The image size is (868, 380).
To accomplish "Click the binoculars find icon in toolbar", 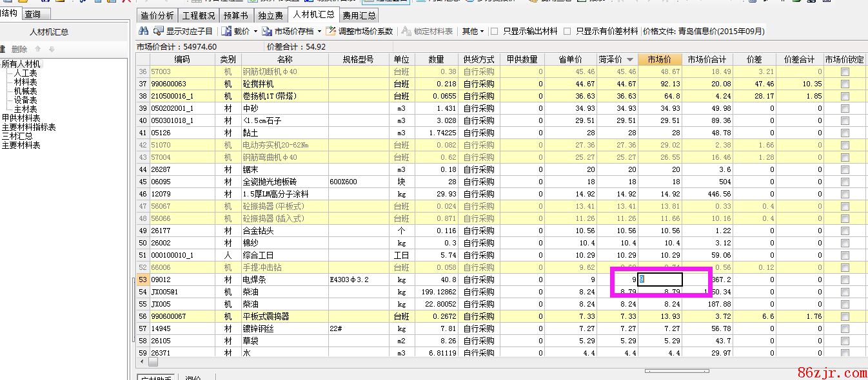I will (143, 31).
